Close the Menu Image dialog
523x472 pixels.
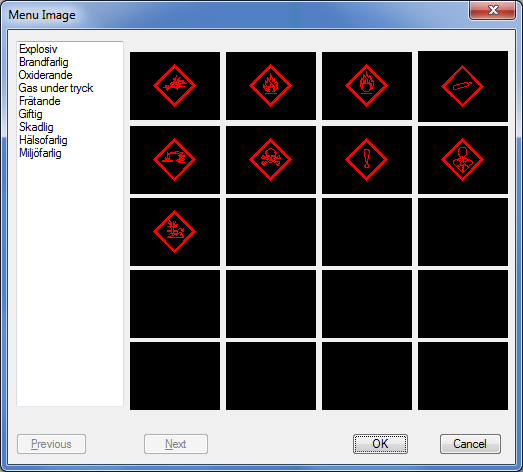493,10
